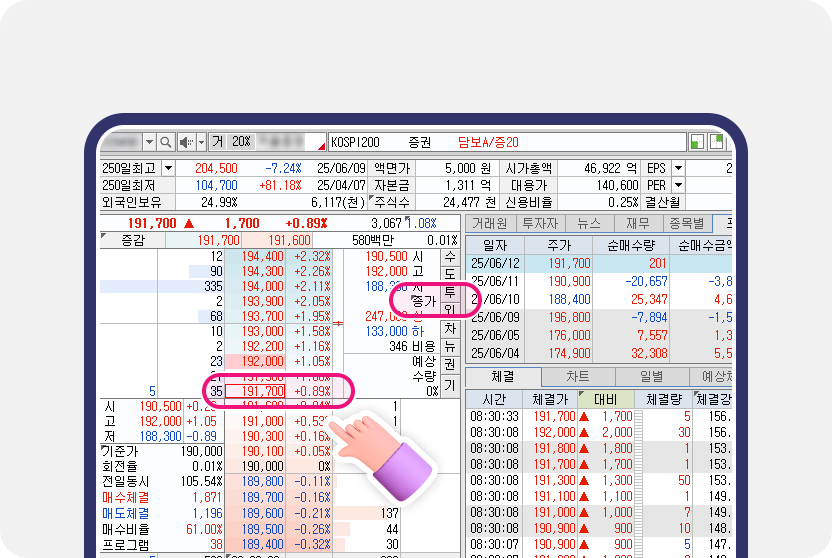Screen dimensions: 832x558
Task: Expand the 250일최고 dropdown
Action: (168, 169)
